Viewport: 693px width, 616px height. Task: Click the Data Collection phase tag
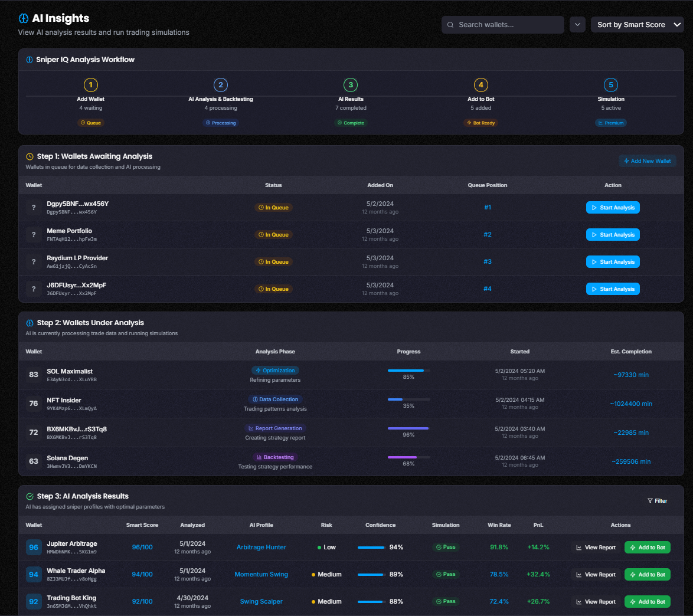(x=275, y=399)
